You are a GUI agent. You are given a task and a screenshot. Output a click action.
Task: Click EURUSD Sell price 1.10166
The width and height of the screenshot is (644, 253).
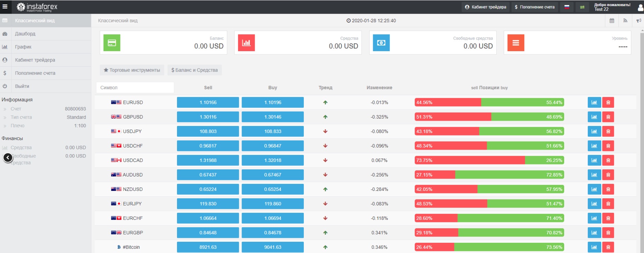(208, 102)
